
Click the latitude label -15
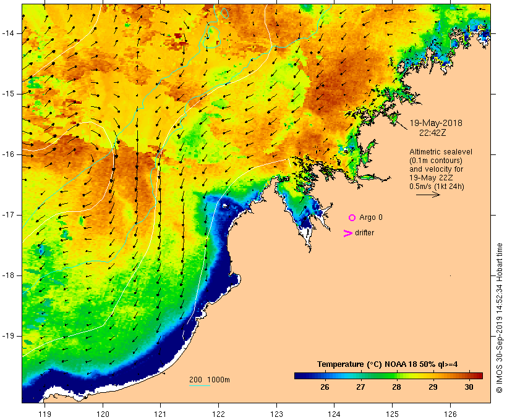click(8, 94)
